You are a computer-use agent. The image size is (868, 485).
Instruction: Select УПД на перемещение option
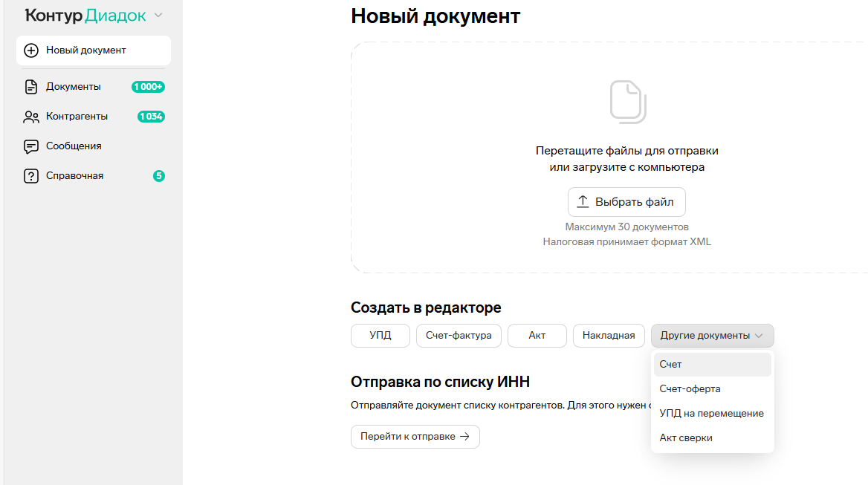[x=712, y=414]
